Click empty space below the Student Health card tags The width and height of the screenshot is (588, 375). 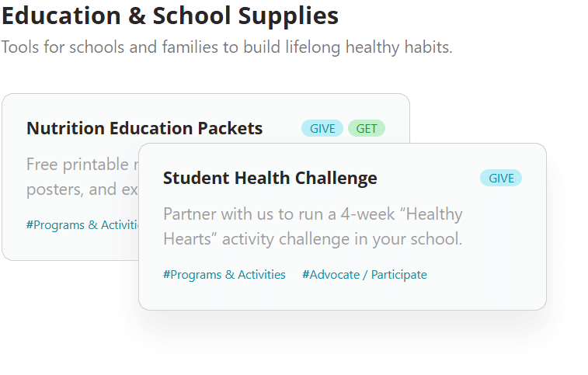[342, 297]
